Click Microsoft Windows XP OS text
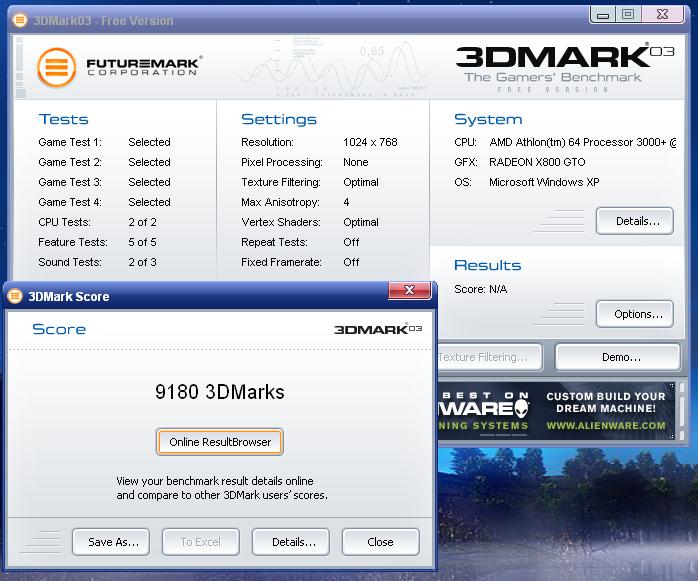 (x=544, y=182)
